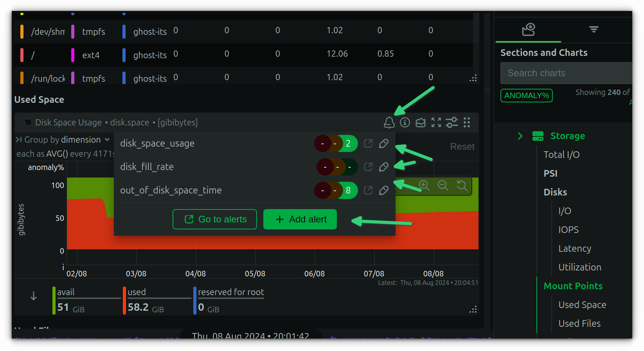Image resolution: width=644 pixels, height=351 pixels.
Task: Expand Disk Space Usage chart to fullscreen
Action: pos(436,123)
